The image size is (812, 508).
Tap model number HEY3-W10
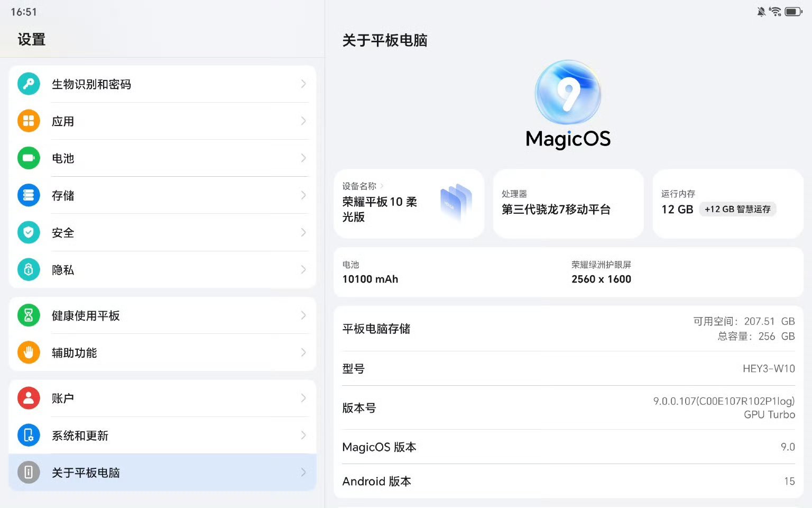pyautogui.click(x=769, y=368)
